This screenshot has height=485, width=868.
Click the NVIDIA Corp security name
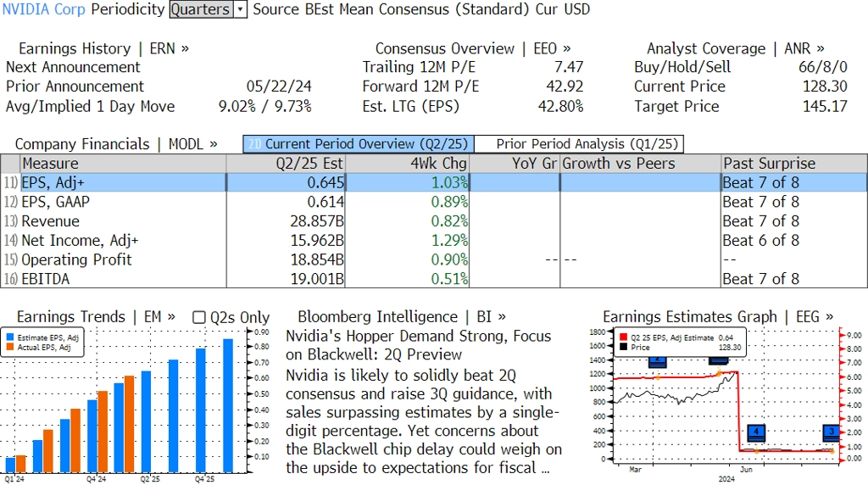(x=44, y=9)
